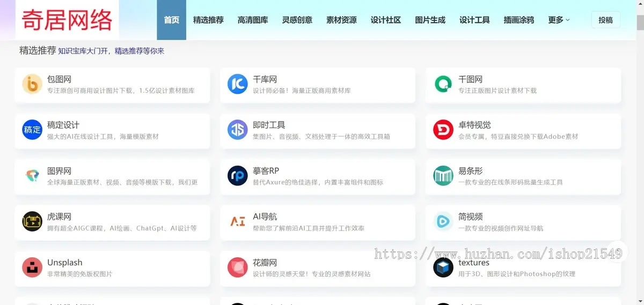Screen dimensions: 644x305
Task: Select the 设计工具 nav item
Action: tap(474, 20)
